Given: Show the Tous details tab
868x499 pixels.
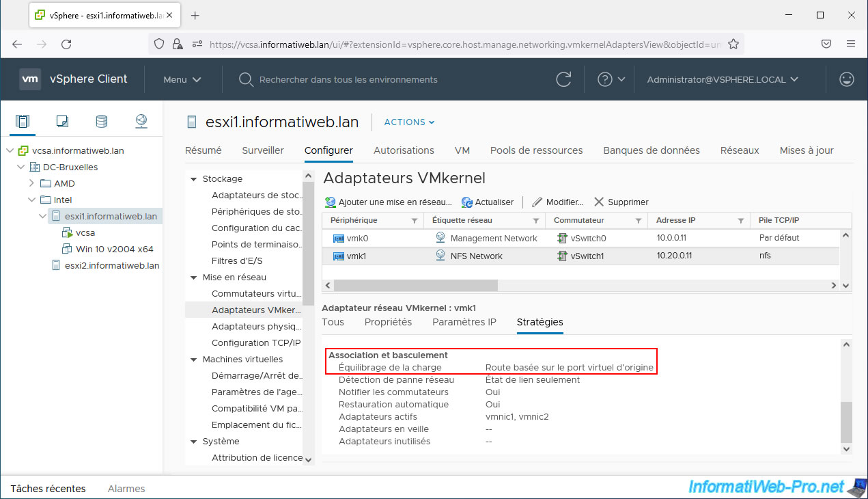Looking at the screenshot, I should (x=333, y=322).
